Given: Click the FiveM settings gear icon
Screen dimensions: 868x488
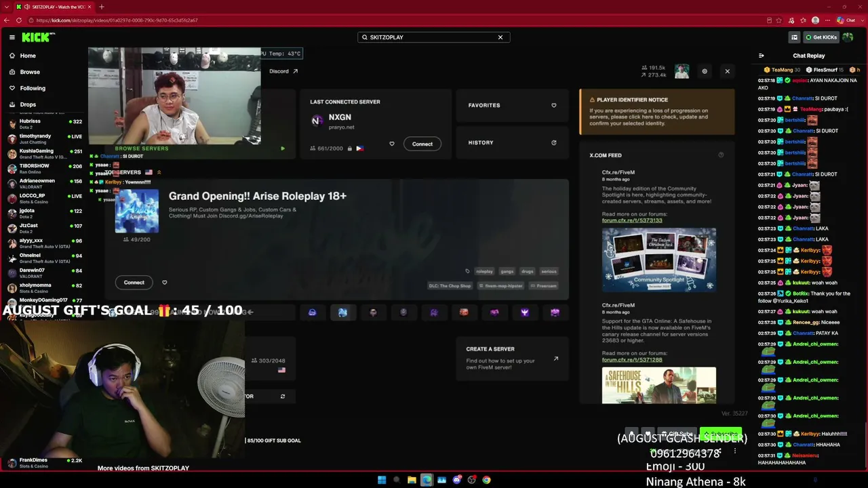Looking at the screenshot, I should point(705,71).
